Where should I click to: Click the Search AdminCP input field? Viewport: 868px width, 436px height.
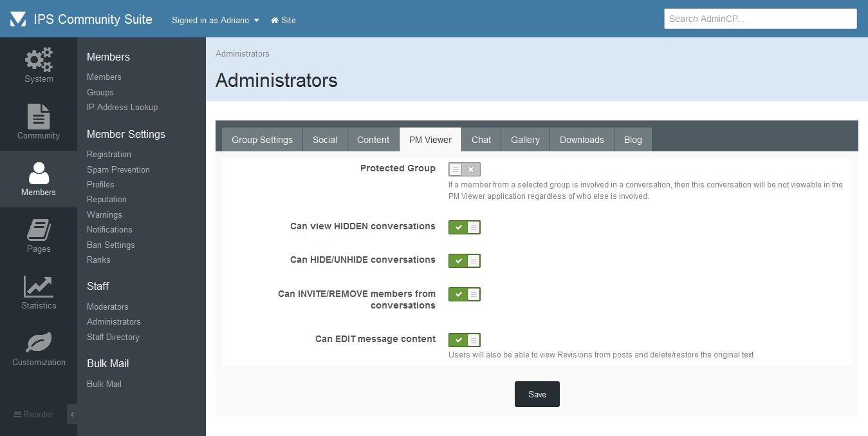[x=761, y=19]
